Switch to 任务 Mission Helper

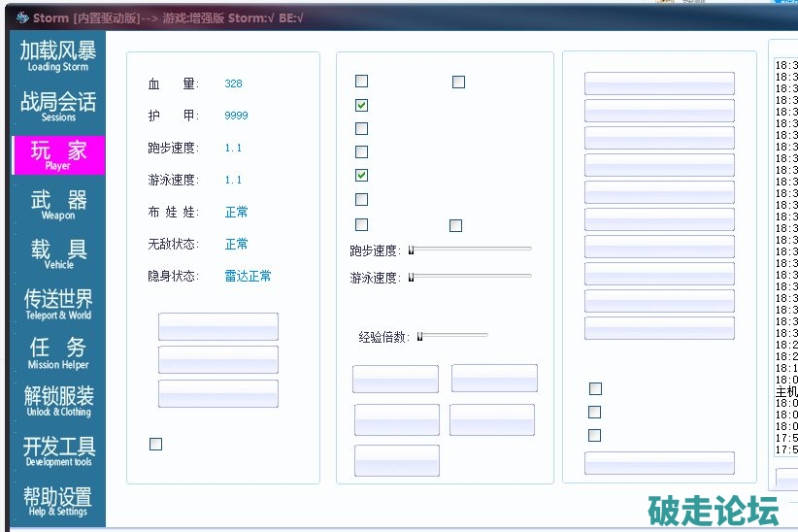click(58, 353)
